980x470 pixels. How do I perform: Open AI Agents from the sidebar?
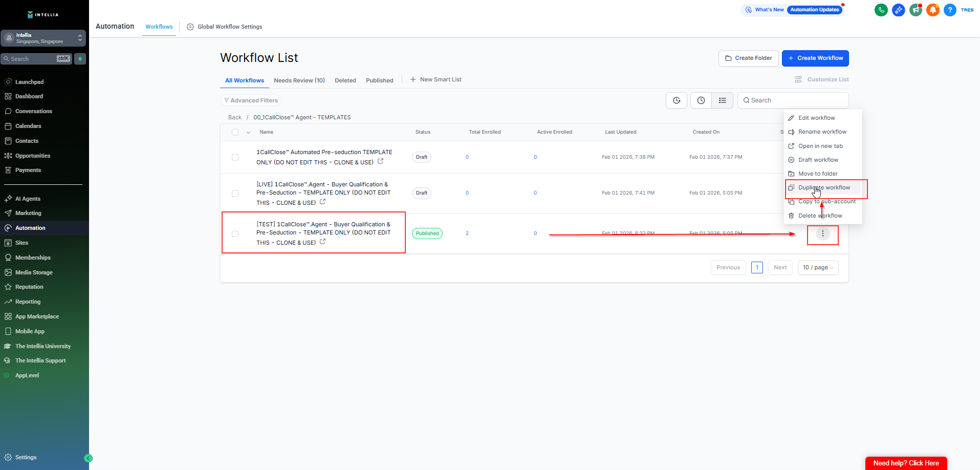(28, 199)
